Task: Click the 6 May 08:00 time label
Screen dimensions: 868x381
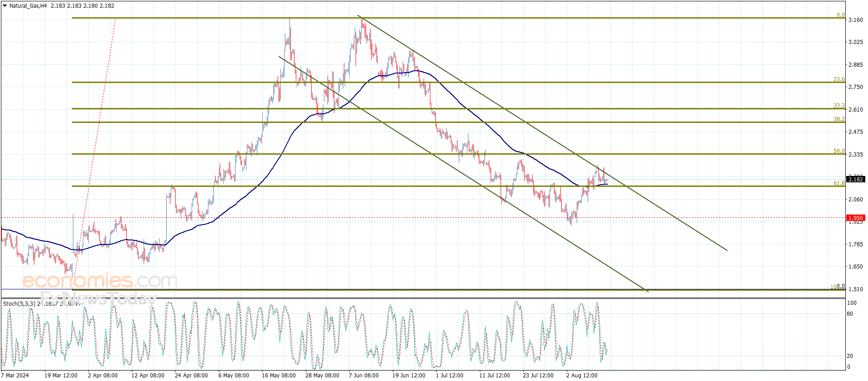Action: coord(234,376)
